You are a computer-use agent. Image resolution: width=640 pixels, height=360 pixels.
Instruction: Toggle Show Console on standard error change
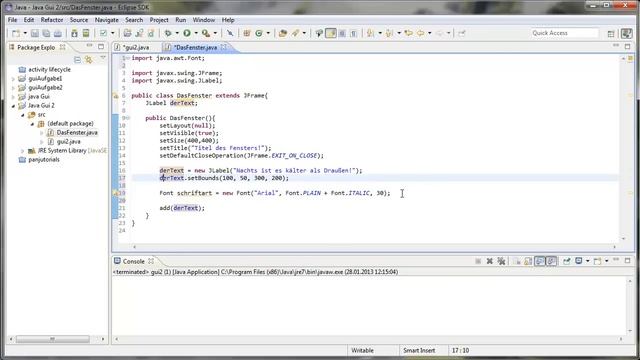[551, 261]
